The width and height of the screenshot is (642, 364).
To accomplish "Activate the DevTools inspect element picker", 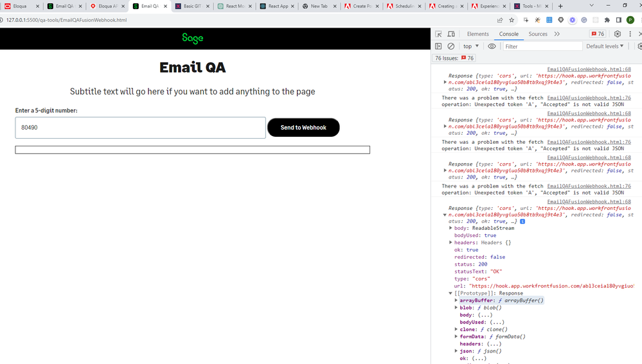I will pos(438,34).
